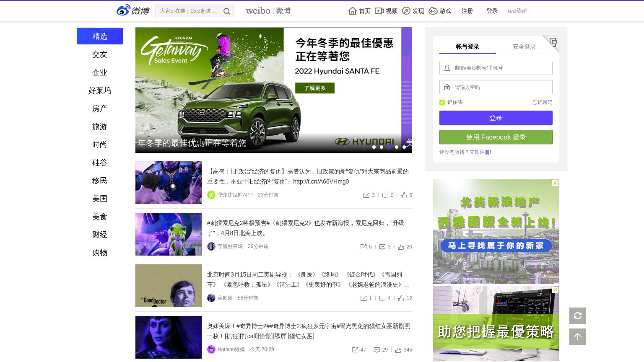This screenshot has height=362, width=644.
Task: Open the 立即注册 link
Action: pos(480,152)
